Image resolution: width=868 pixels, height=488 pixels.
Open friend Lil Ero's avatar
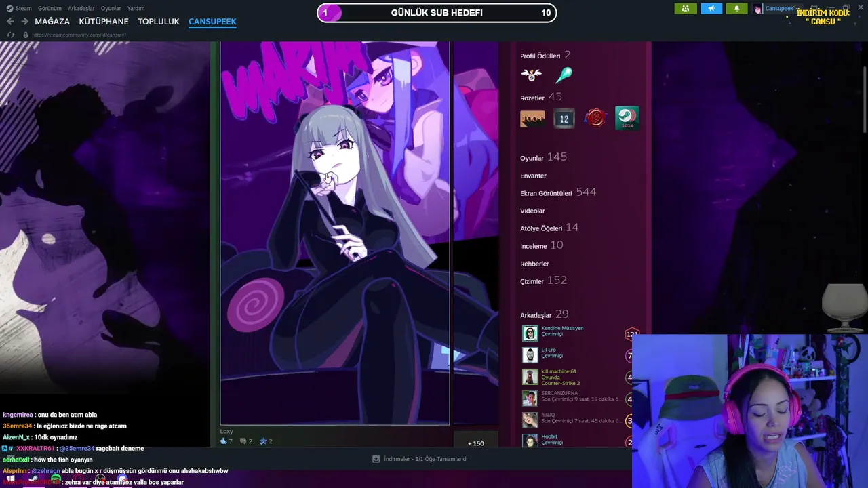(x=530, y=354)
